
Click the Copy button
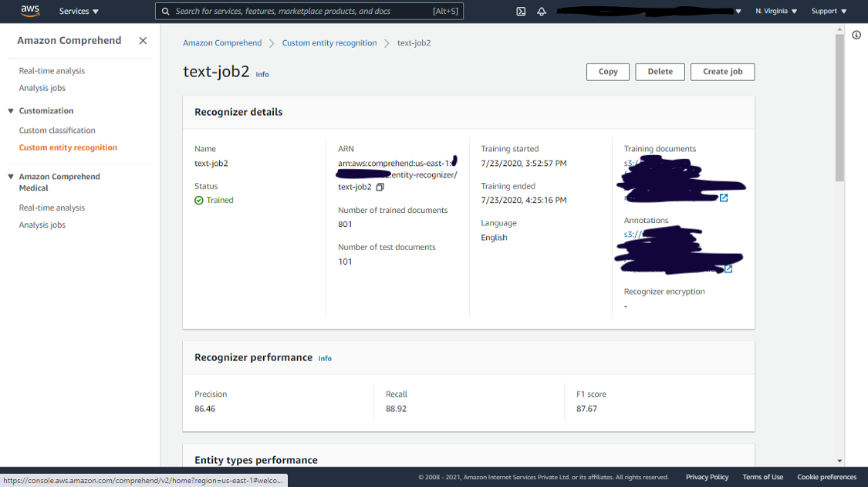[x=608, y=72]
